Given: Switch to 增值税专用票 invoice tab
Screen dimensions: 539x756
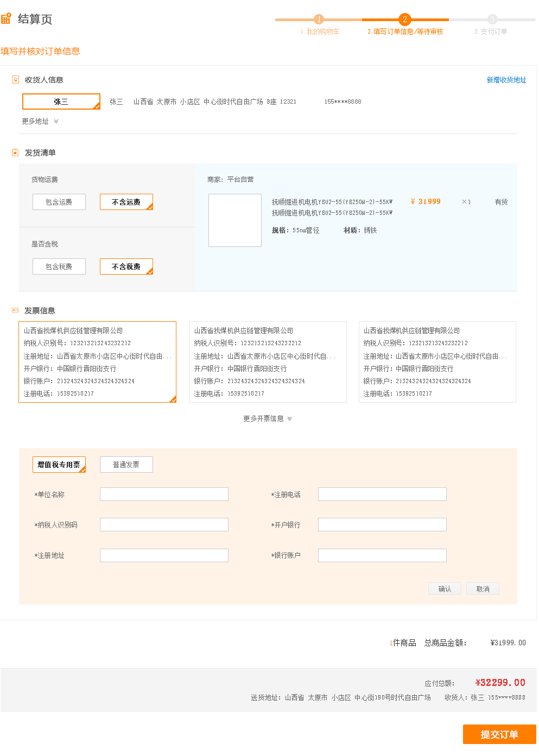Looking at the screenshot, I should click(59, 465).
